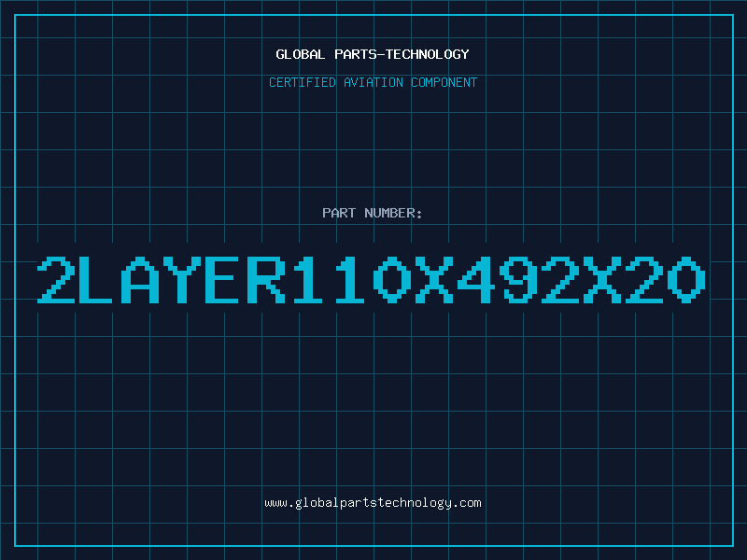Click the GLOBAL PARTS-TECHNOLOGY heading
The height and width of the screenshot is (560, 747).
point(373,54)
